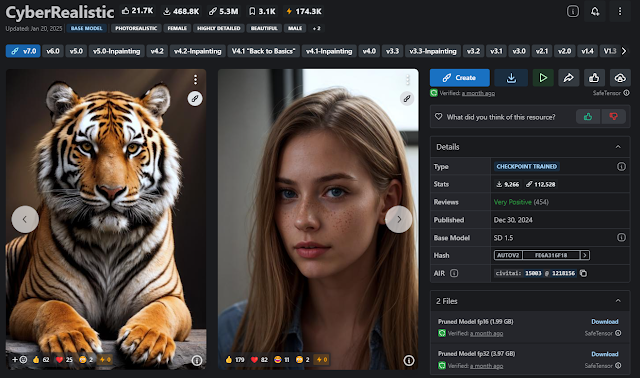Show previous image with left arrow
Screen dimensions: 640x378
coord(25,219)
